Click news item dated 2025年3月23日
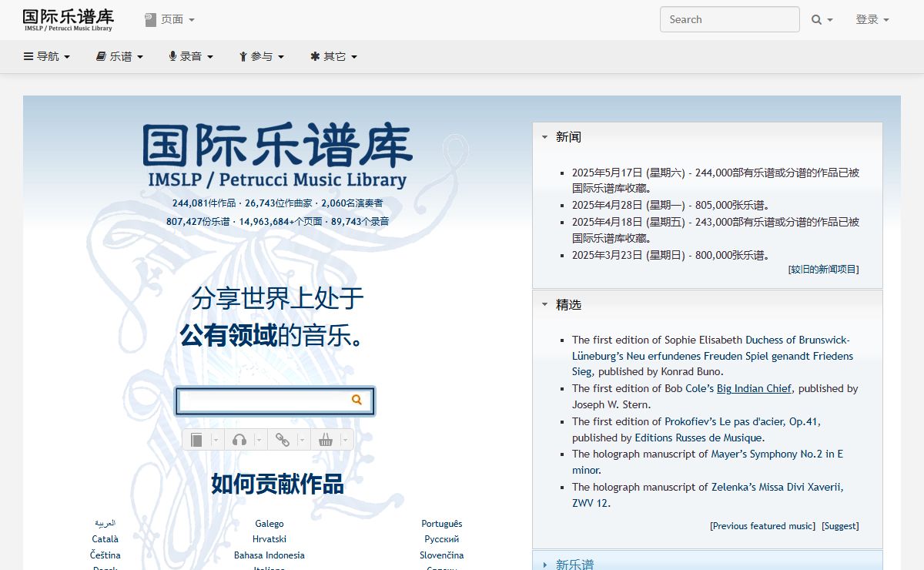This screenshot has height=570, width=924. pos(671,256)
